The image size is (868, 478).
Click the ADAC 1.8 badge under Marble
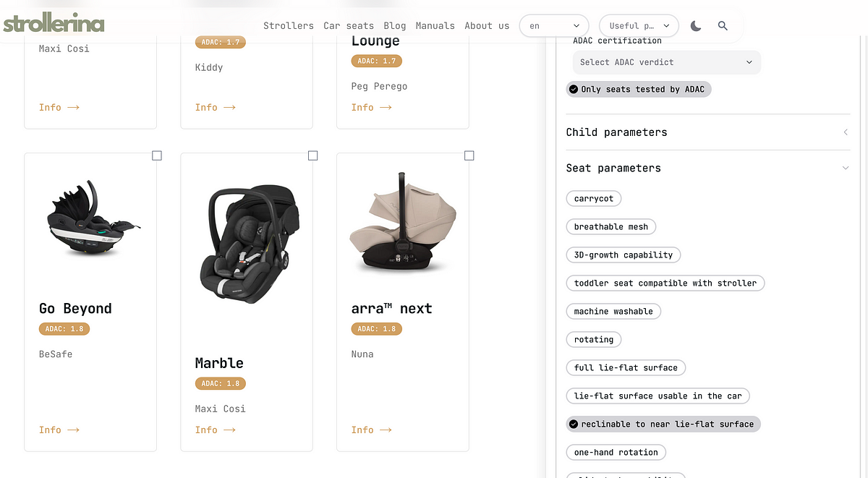tap(220, 383)
